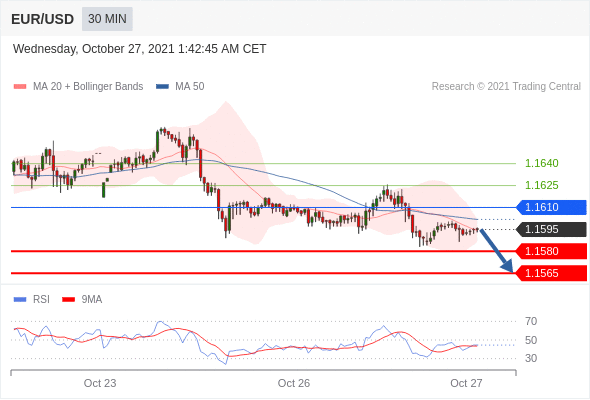Viewport: 590px width, 400px height.
Task: Toggle the MA 20 + Bollinger Bands legend swatch
Action: (x=20, y=87)
